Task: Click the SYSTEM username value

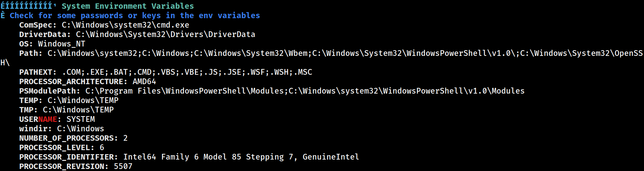Action: pos(80,119)
